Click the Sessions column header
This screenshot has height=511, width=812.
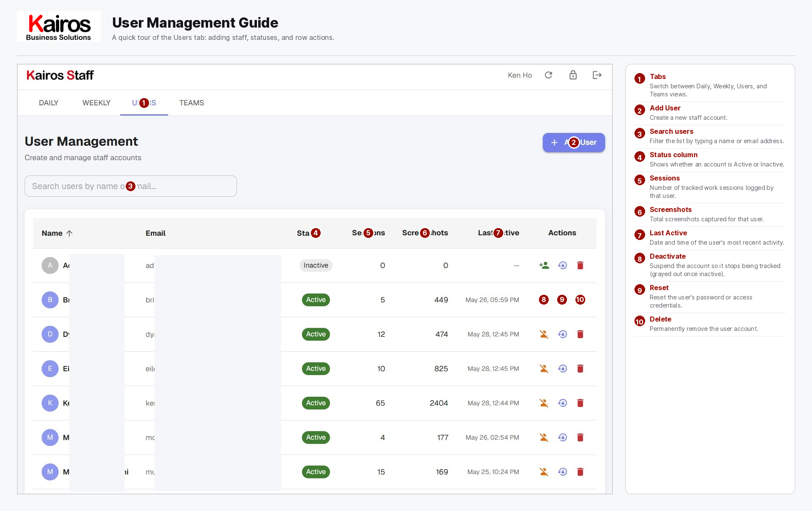click(x=368, y=233)
